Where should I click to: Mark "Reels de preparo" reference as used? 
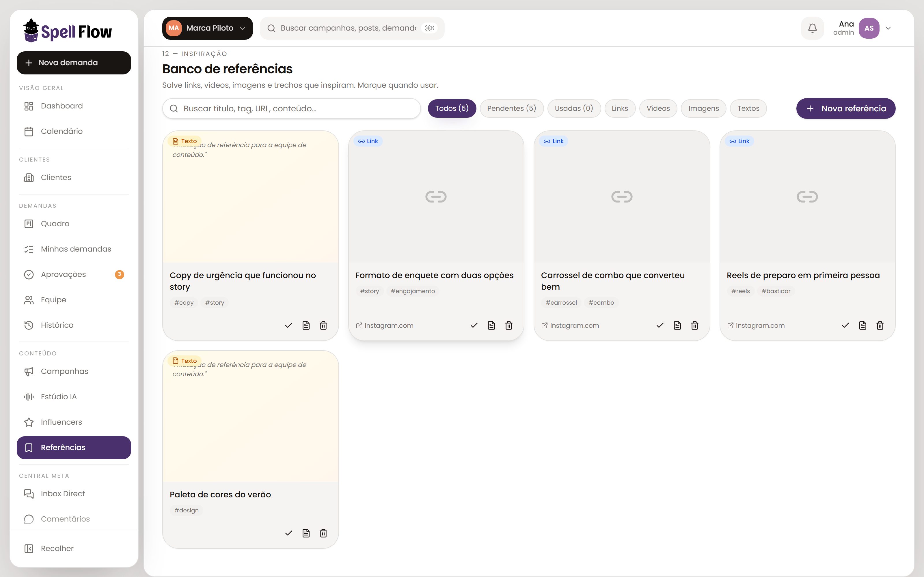(845, 325)
